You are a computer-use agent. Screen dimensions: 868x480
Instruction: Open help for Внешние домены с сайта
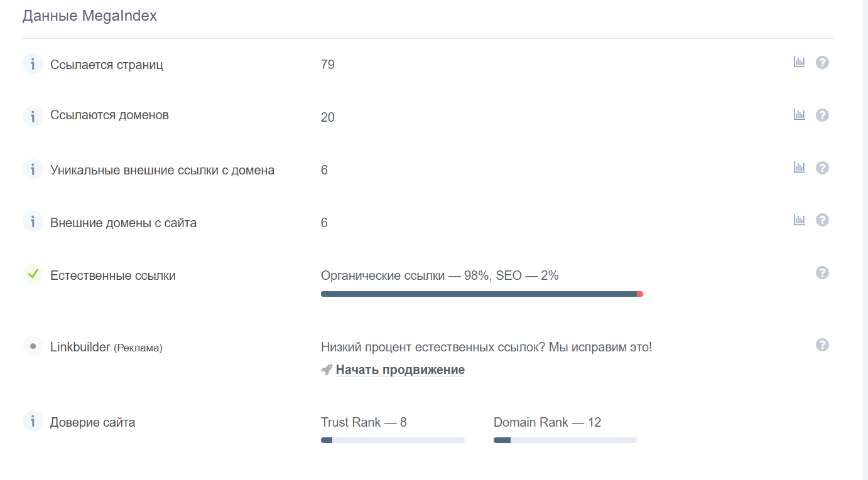(822, 220)
